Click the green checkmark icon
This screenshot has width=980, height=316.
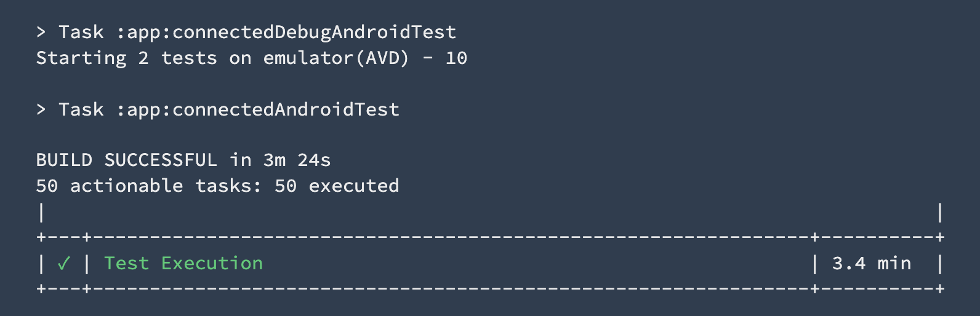point(63,264)
